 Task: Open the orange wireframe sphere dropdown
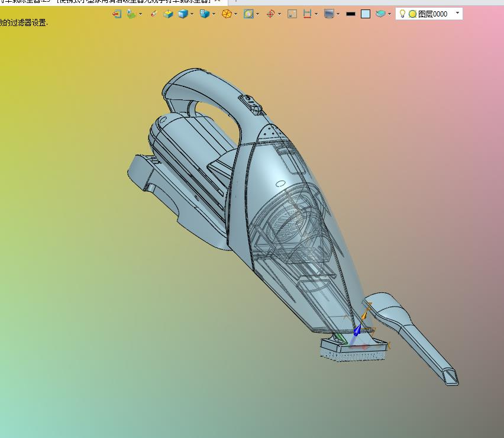click(236, 14)
